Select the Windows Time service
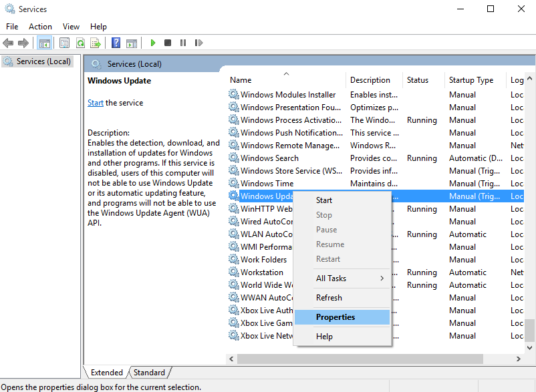Screen dimensions: 536x392 [376, 184]
